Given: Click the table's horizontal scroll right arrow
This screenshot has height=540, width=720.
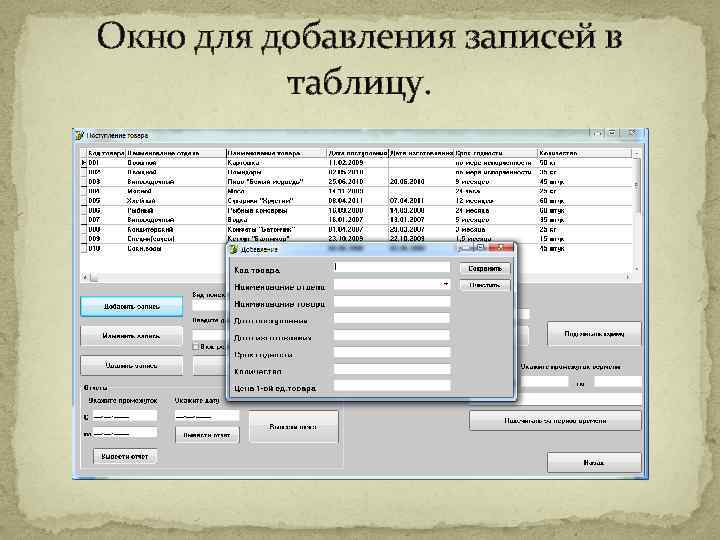Looking at the screenshot, I should 628,277.
